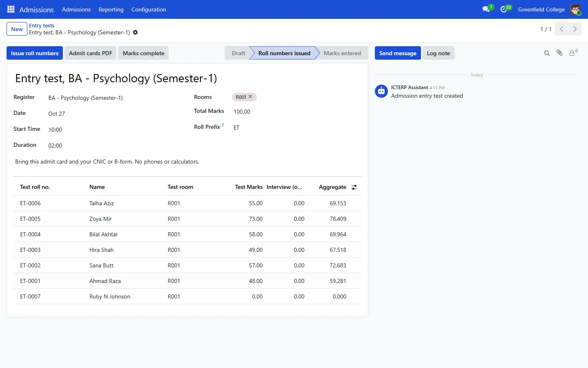Remove the R001 room tag

click(250, 97)
